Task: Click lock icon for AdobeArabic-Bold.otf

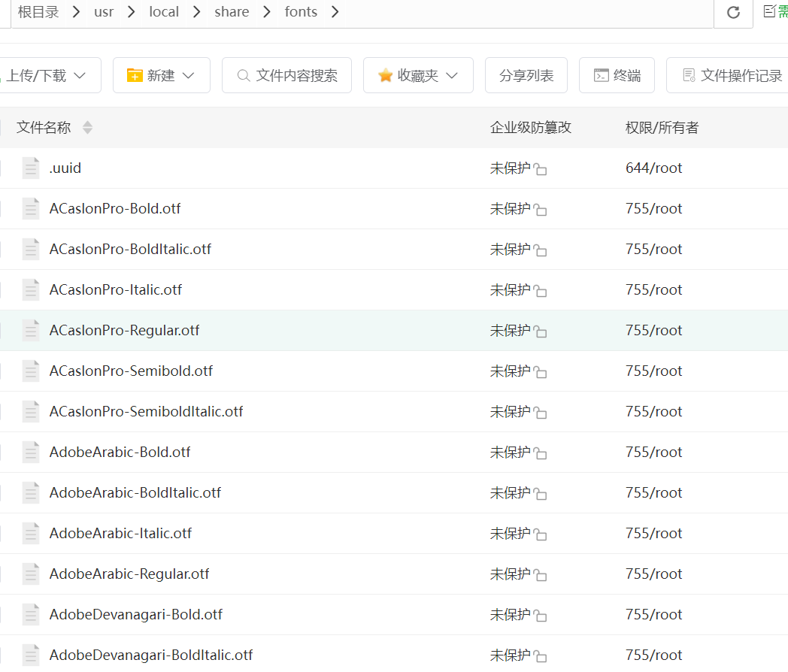Action: click(x=540, y=453)
